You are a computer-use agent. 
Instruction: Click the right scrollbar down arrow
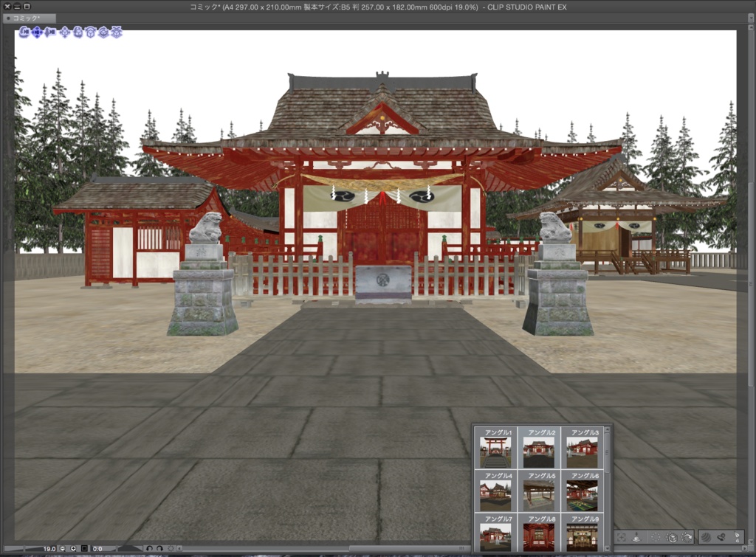tap(750, 541)
